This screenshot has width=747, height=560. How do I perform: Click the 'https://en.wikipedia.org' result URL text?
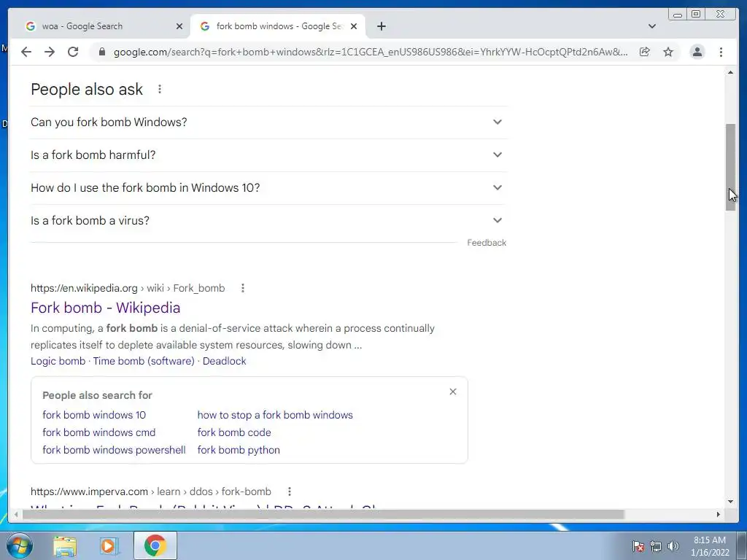[84, 288]
